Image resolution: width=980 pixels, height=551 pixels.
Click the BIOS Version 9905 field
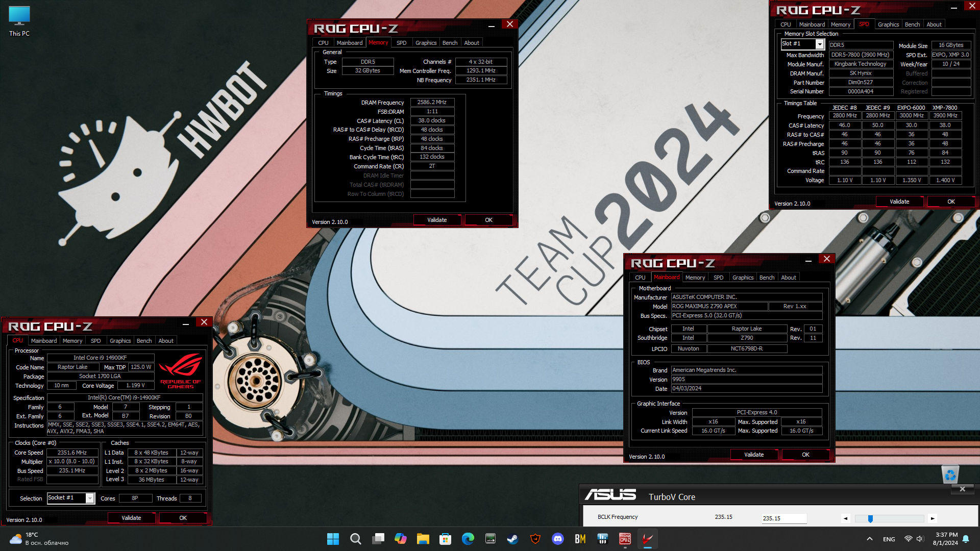click(x=746, y=380)
